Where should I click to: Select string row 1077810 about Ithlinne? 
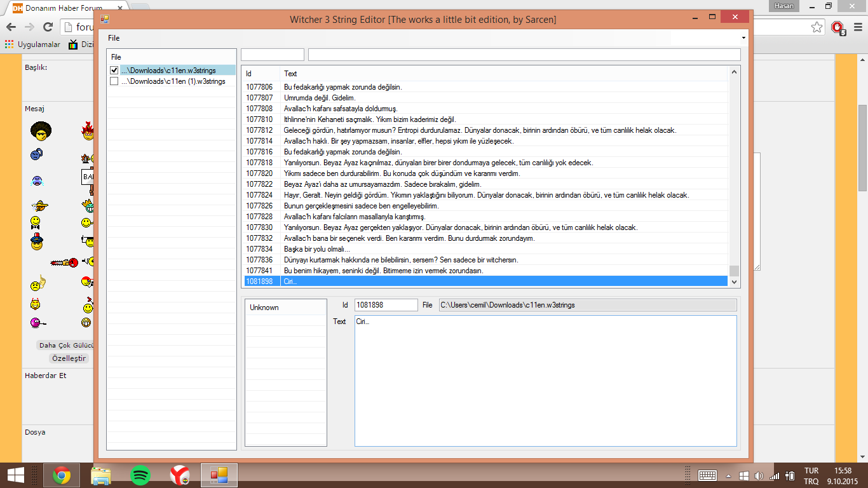tap(486, 119)
